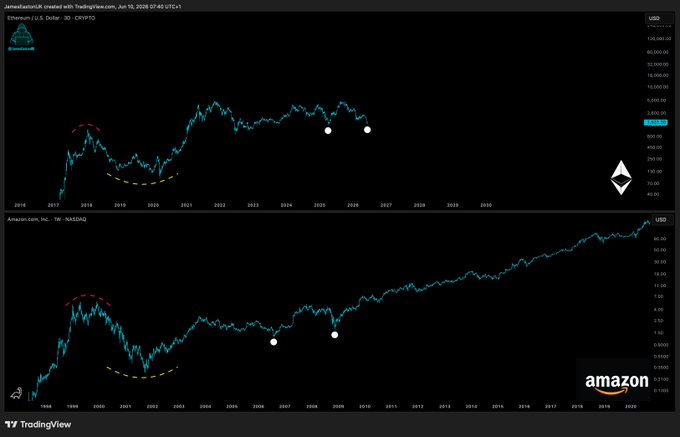
Task: Click the Ethereum / U.S. Dollar chart title
Action: 51,18
